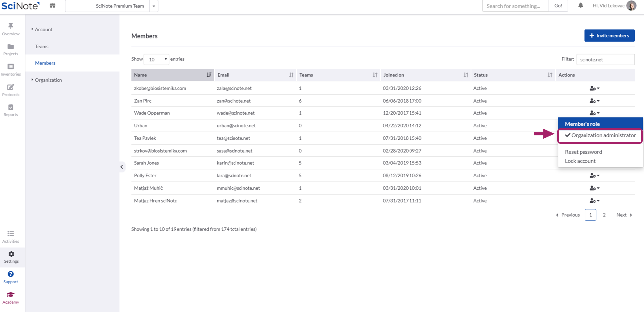This screenshot has width=644, height=312.
Task: Focus the search for something field
Action: [x=516, y=6]
